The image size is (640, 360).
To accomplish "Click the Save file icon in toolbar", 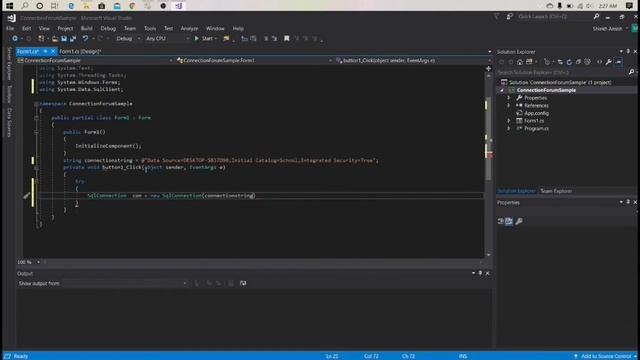I will tap(64, 38).
